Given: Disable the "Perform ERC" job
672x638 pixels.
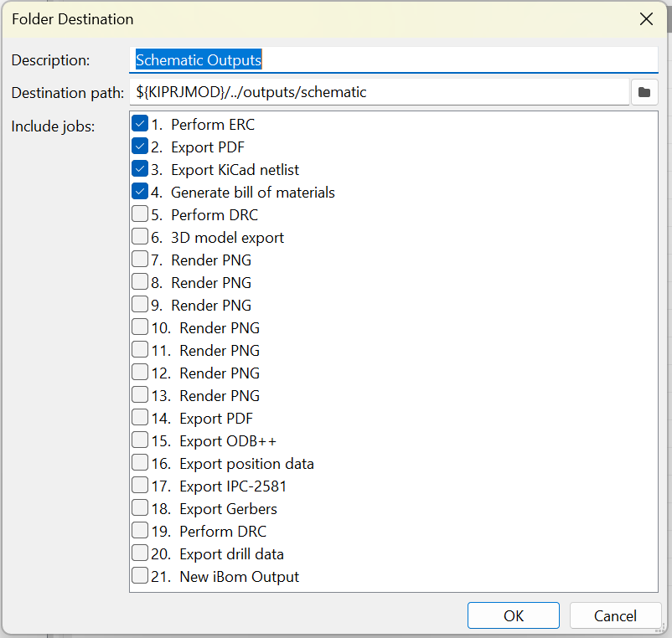Looking at the screenshot, I should [x=139, y=123].
